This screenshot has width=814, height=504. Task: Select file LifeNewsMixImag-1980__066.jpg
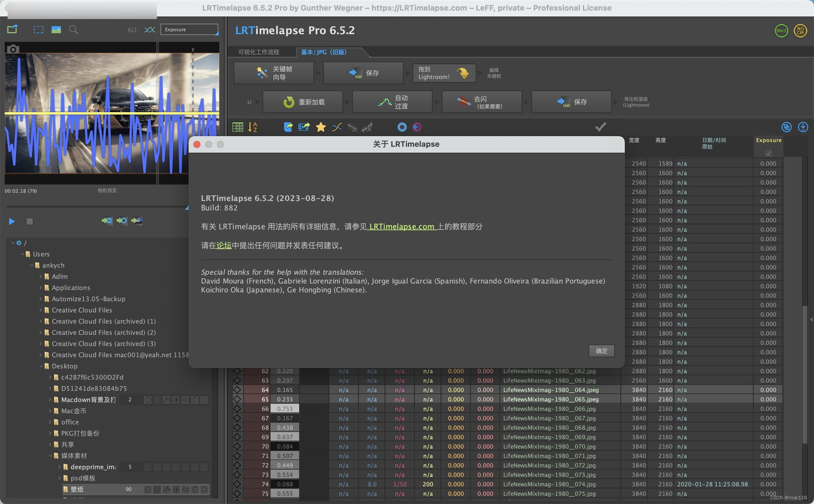tap(549, 409)
